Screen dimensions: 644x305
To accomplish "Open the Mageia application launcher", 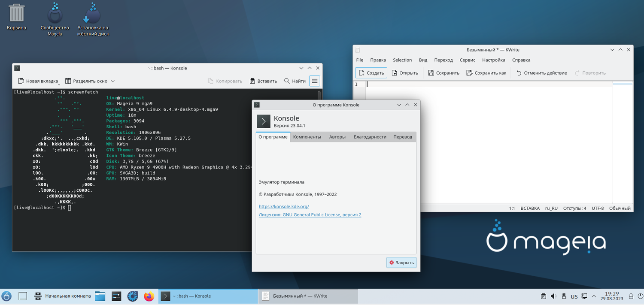I will pyautogui.click(x=7, y=296).
